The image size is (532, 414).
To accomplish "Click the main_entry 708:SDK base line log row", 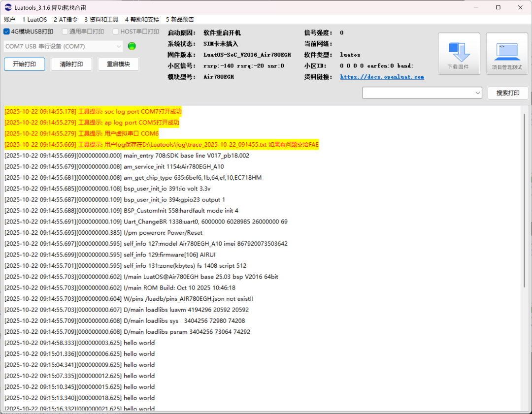I will pyautogui.click(x=127, y=156).
